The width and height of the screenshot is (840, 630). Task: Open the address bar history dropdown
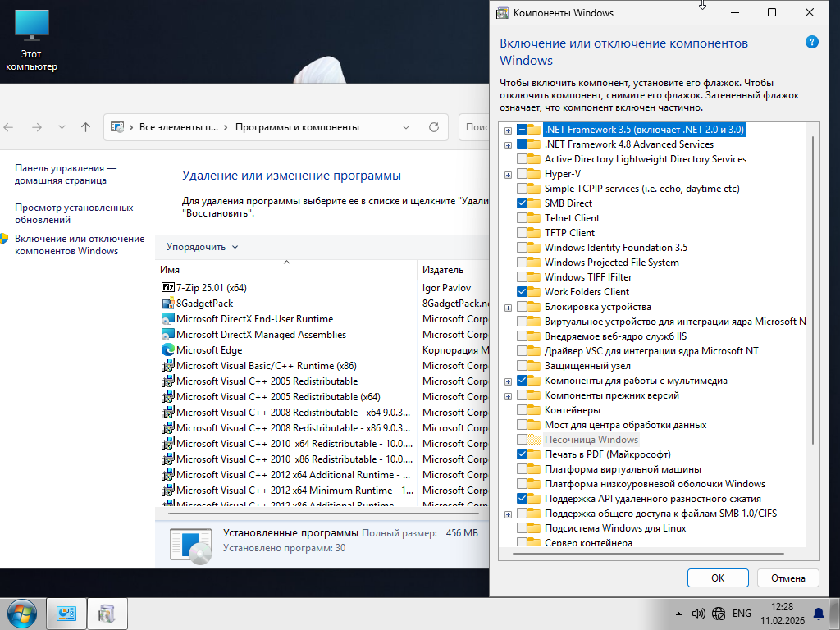[x=405, y=127]
